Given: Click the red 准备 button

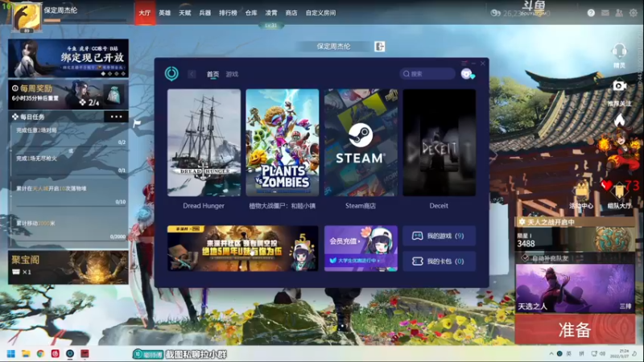Looking at the screenshot, I should pyautogui.click(x=575, y=330).
